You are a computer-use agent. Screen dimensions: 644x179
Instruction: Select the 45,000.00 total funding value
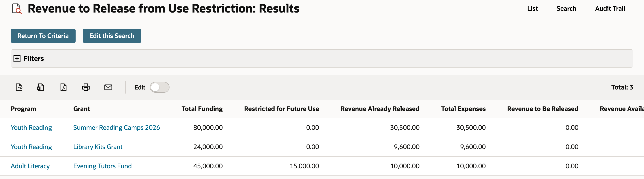(x=208, y=166)
